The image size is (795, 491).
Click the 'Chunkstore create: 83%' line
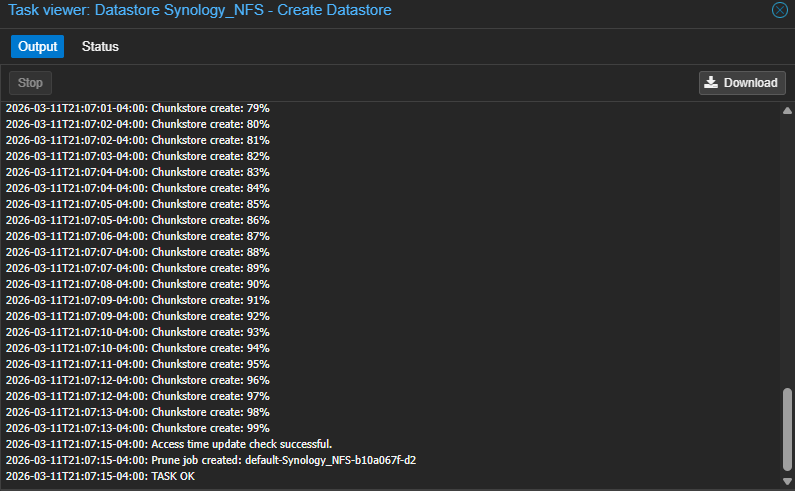click(137, 172)
